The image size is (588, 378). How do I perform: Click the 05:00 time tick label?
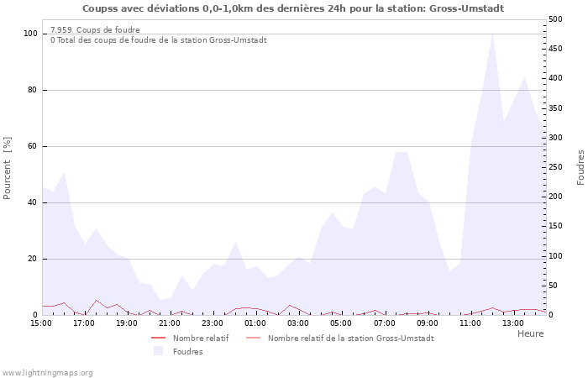click(341, 323)
